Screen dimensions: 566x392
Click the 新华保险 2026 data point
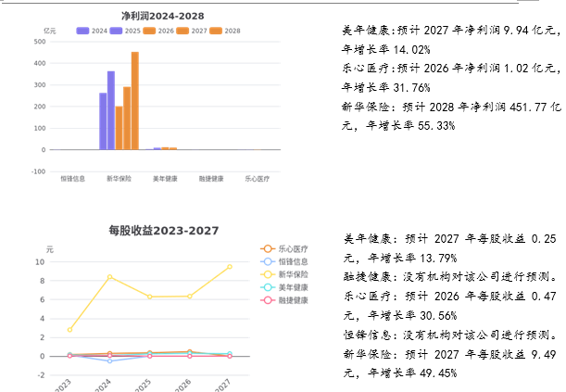(x=190, y=296)
